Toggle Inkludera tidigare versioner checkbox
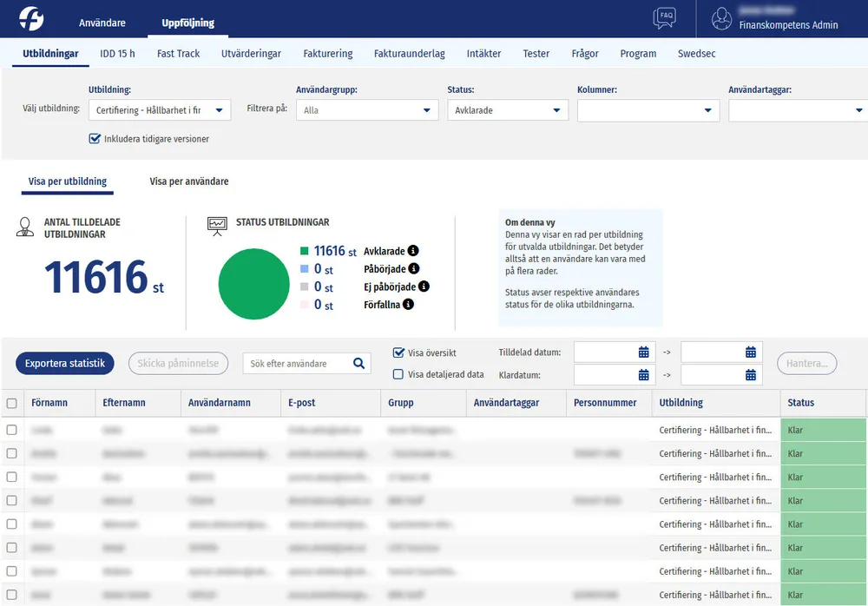This screenshot has width=868, height=606. (x=95, y=139)
